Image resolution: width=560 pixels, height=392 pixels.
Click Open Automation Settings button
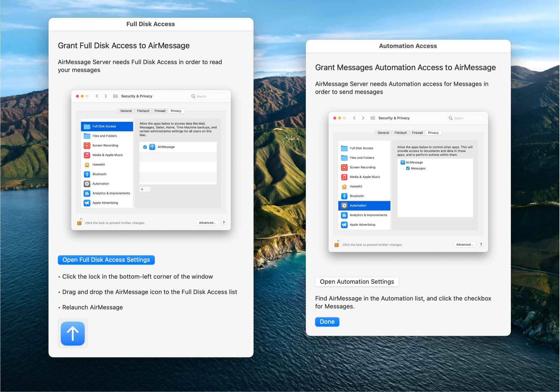[x=357, y=282]
